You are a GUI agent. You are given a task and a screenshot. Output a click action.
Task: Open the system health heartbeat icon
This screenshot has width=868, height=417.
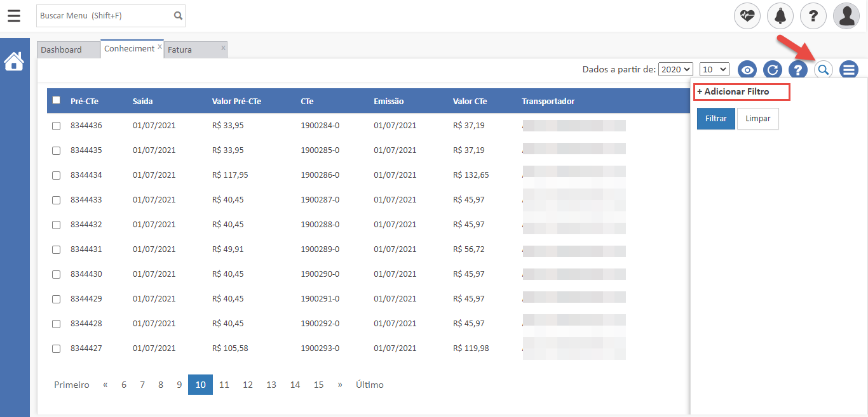747,16
